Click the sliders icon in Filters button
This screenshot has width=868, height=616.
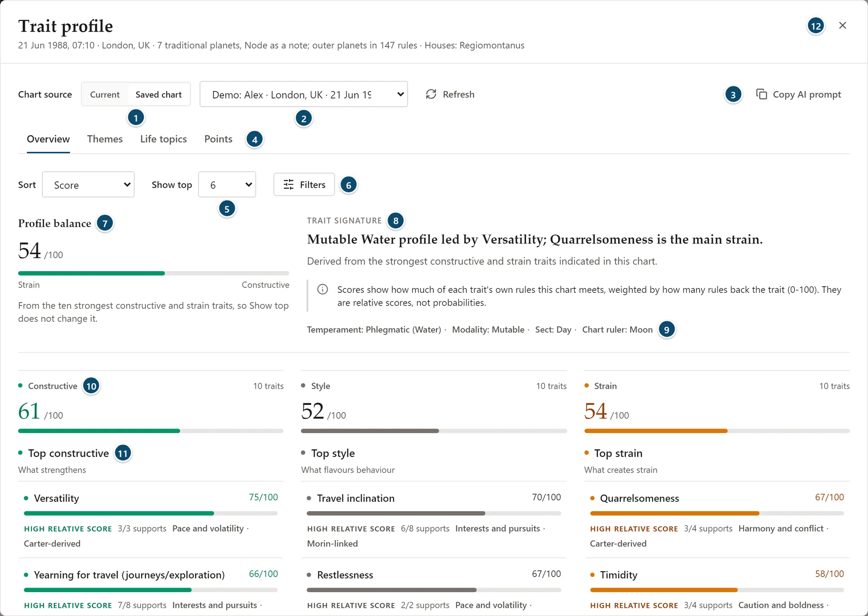pyautogui.click(x=288, y=184)
